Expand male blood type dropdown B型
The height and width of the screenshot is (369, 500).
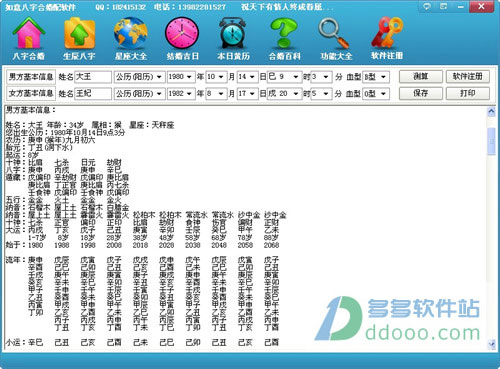pos(384,77)
